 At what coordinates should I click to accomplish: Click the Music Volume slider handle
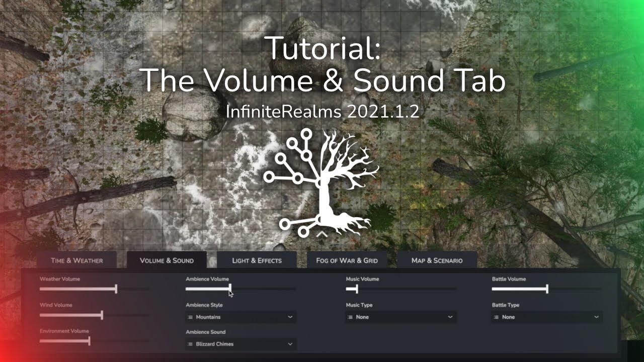click(357, 289)
